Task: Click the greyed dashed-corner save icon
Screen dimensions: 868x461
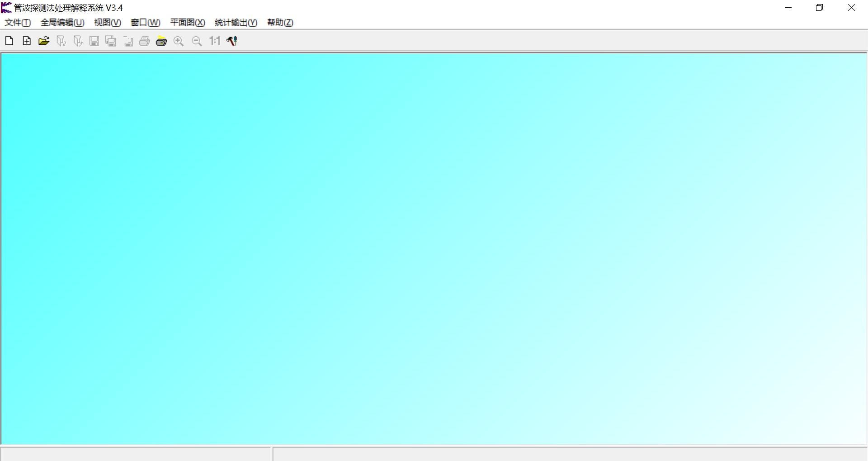Action: coord(128,41)
